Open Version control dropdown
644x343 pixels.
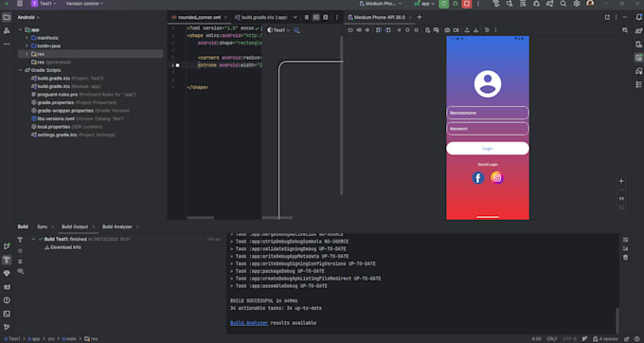(84, 4)
